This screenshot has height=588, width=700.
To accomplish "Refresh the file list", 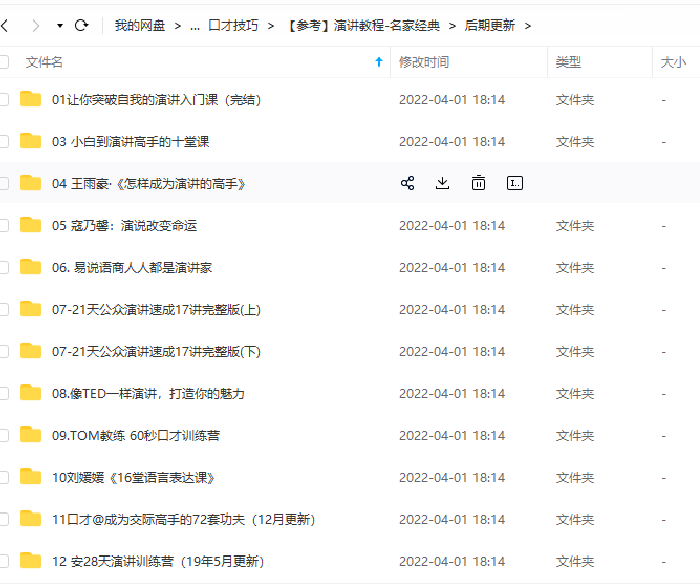I will point(81,25).
